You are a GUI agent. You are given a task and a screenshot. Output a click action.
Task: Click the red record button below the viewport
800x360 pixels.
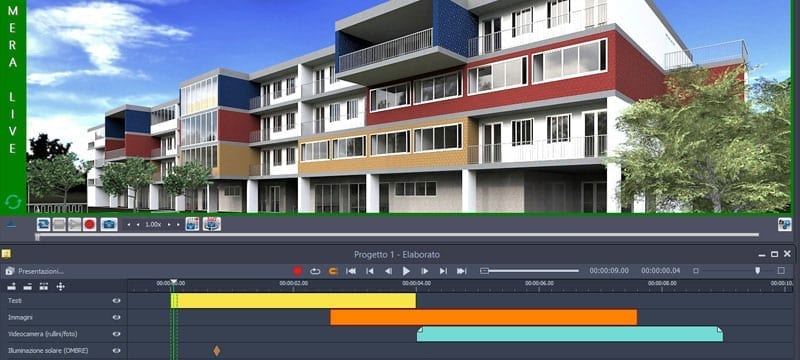pyautogui.click(x=90, y=224)
